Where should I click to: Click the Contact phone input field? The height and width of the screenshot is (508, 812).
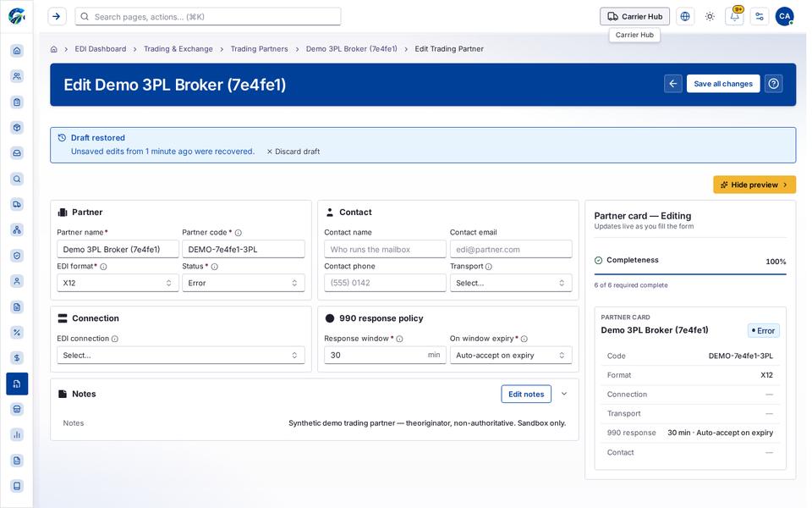point(385,283)
